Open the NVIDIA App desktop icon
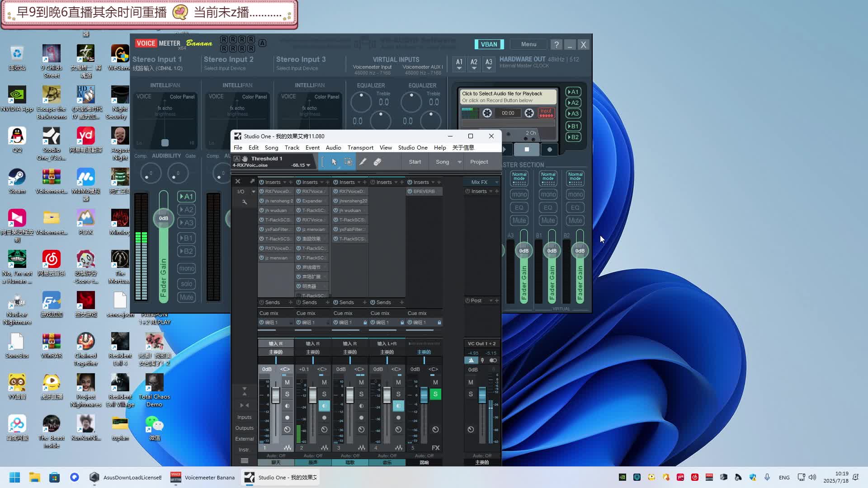The width and height of the screenshot is (868, 488). click(x=17, y=99)
